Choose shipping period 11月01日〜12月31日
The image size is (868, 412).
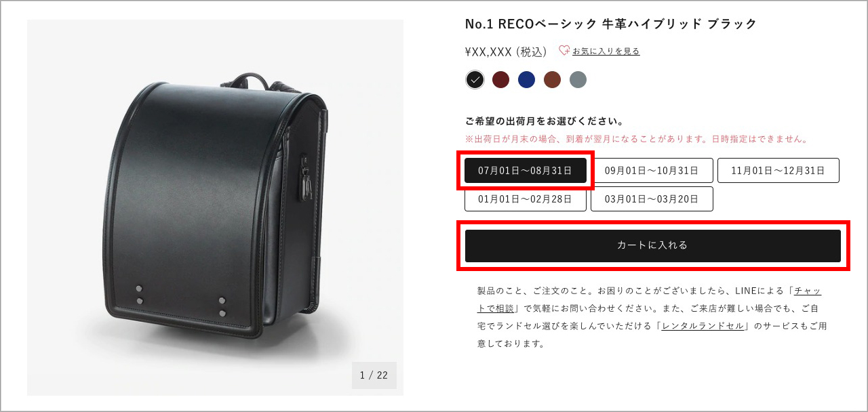[778, 171]
